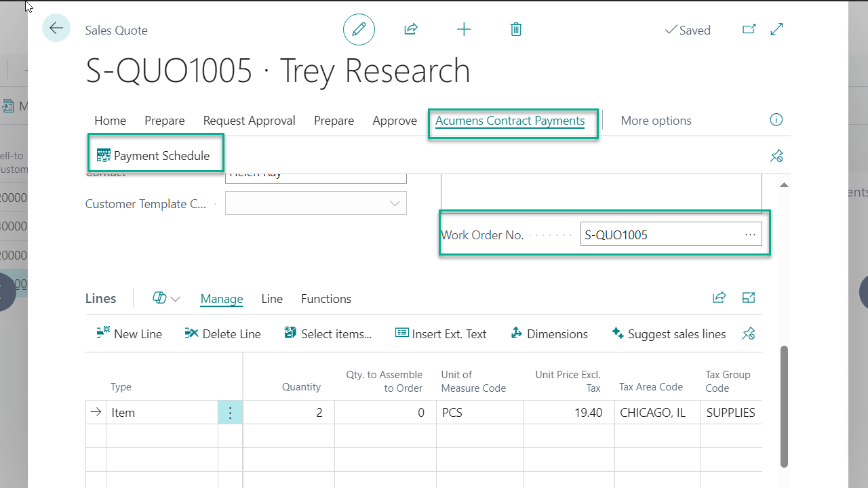Click the information icon
Image resolution: width=868 pixels, height=488 pixels.
pos(776,120)
